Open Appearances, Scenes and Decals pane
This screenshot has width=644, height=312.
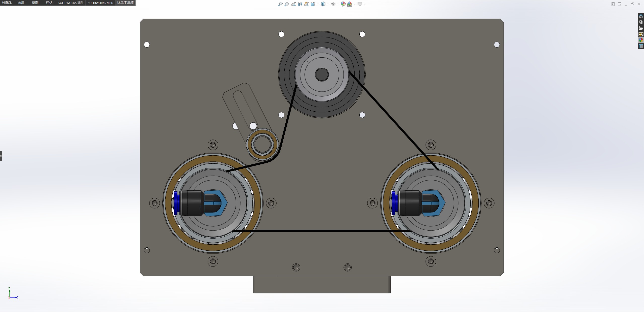click(641, 40)
